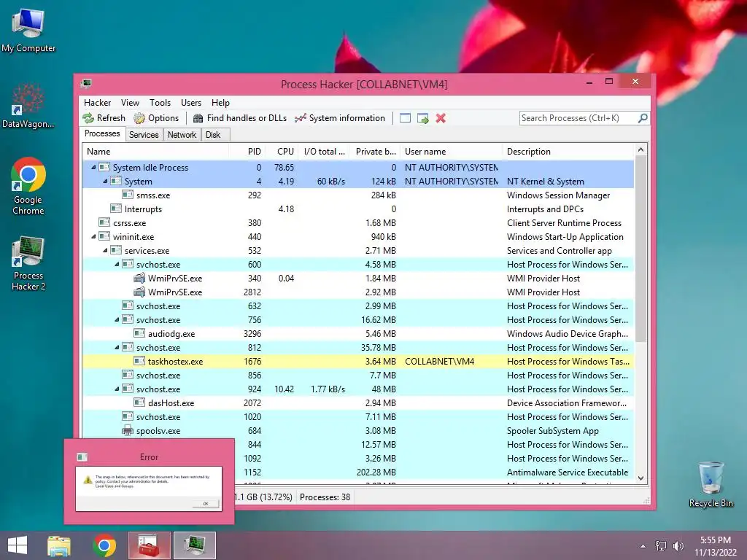Viewport: 747px width, 560px height.
Task: Focus the Search Processes field
Action: pos(578,117)
